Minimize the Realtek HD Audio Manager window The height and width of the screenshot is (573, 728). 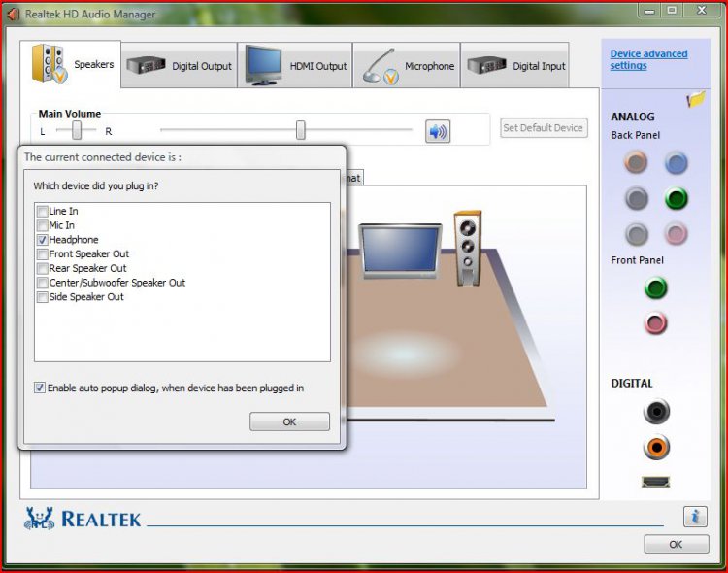[x=649, y=11]
